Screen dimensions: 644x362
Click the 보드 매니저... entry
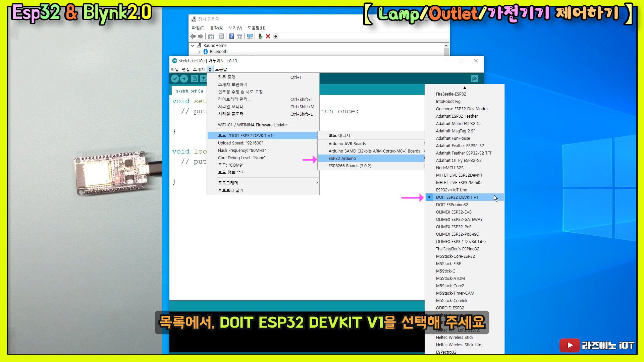(341, 135)
